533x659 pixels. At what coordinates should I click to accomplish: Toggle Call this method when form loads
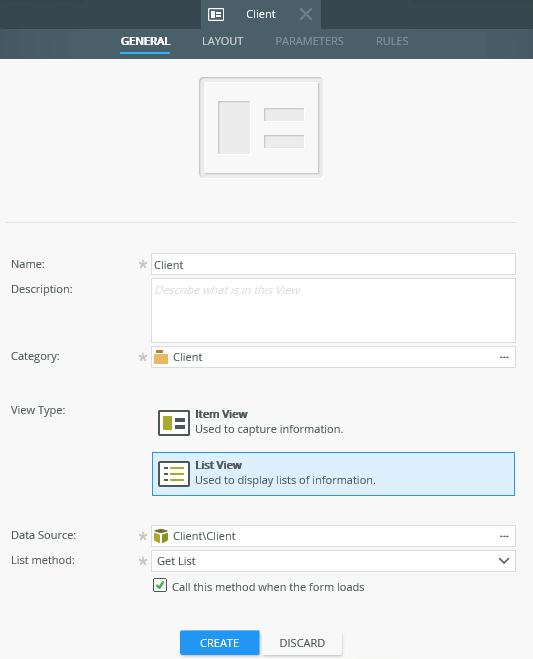(160, 585)
